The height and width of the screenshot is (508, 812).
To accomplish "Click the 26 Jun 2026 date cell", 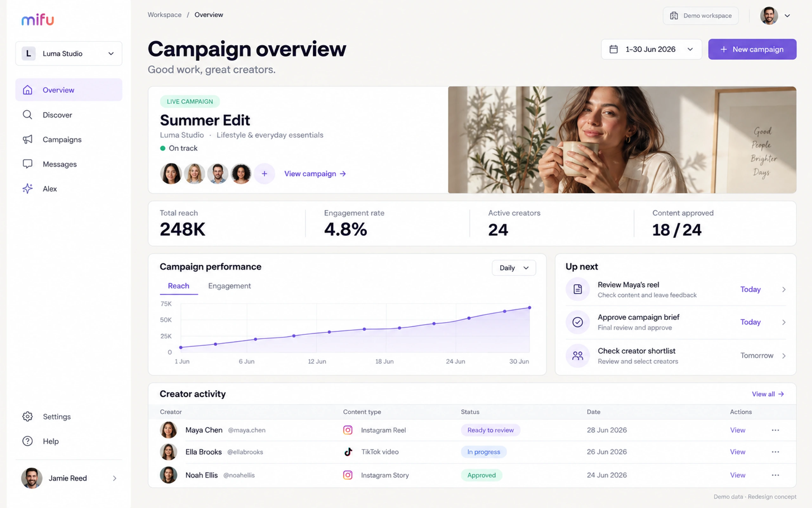I will click(607, 451).
